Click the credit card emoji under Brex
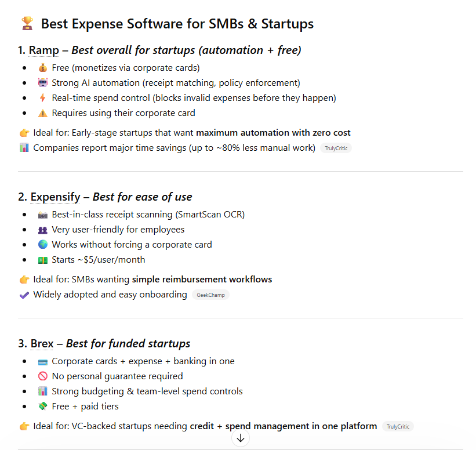This screenshot has height=450, width=476. coord(42,361)
